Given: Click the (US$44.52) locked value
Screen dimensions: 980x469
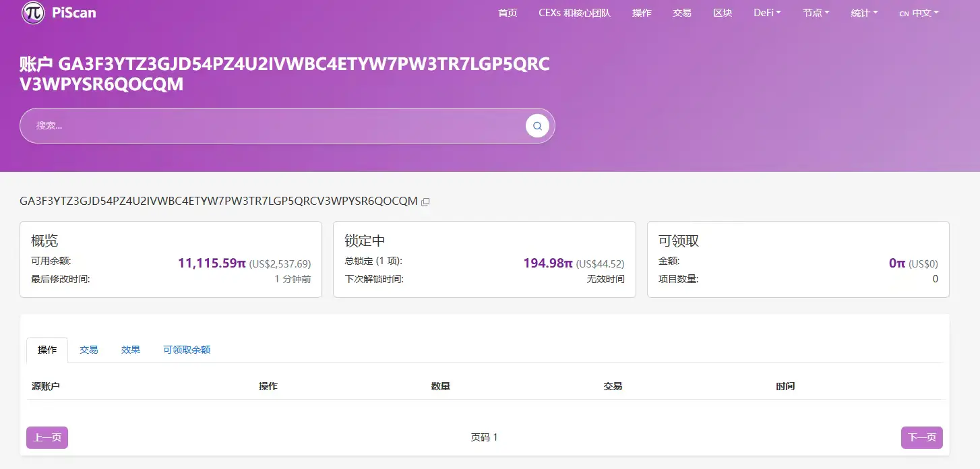Looking at the screenshot, I should (x=600, y=264).
